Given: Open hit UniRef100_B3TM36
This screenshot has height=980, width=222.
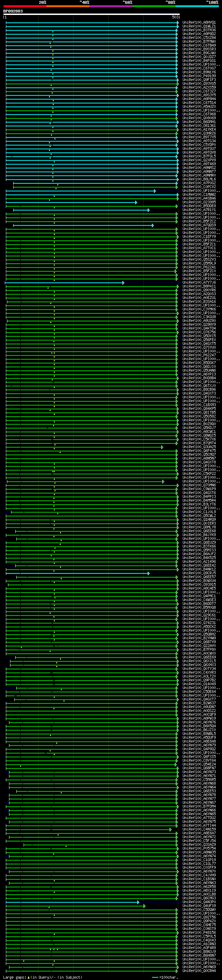Looking at the screenshot, I should 199,30.
